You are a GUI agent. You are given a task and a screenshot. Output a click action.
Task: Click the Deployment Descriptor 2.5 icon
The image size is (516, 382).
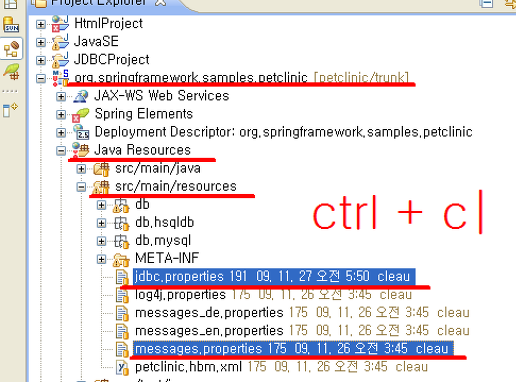coord(81,132)
